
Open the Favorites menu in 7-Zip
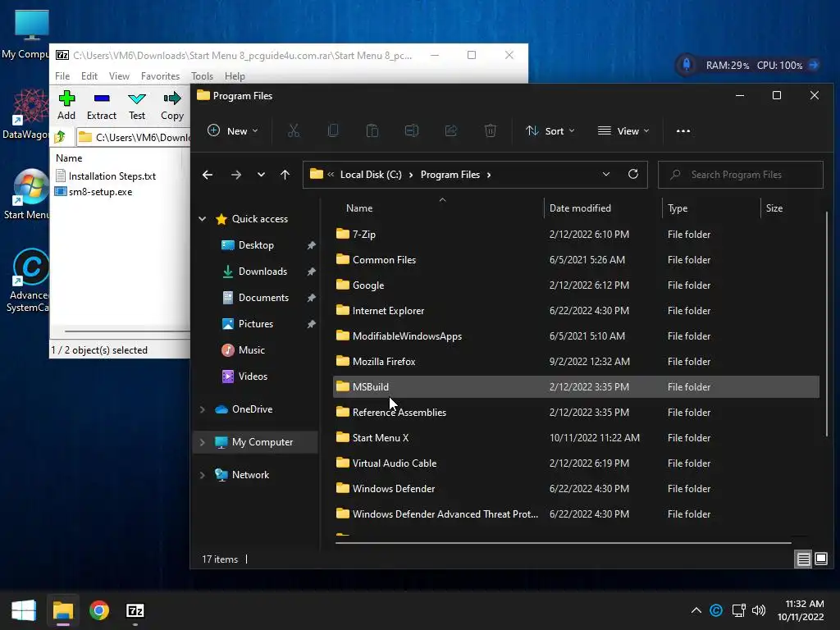(160, 76)
